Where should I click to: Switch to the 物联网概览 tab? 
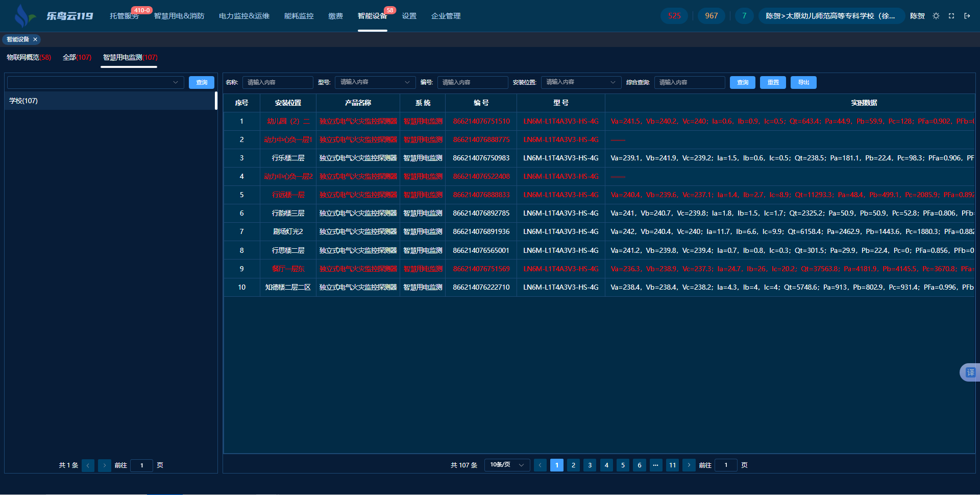pyautogui.click(x=29, y=57)
